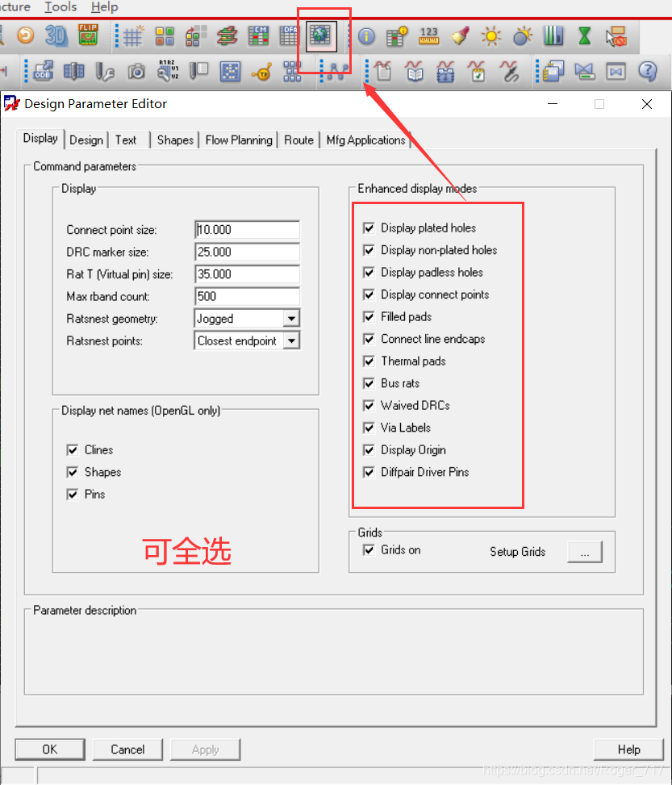The image size is (672, 785).
Task: Click the ODB export toolbar icon
Action: click(43, 73)
